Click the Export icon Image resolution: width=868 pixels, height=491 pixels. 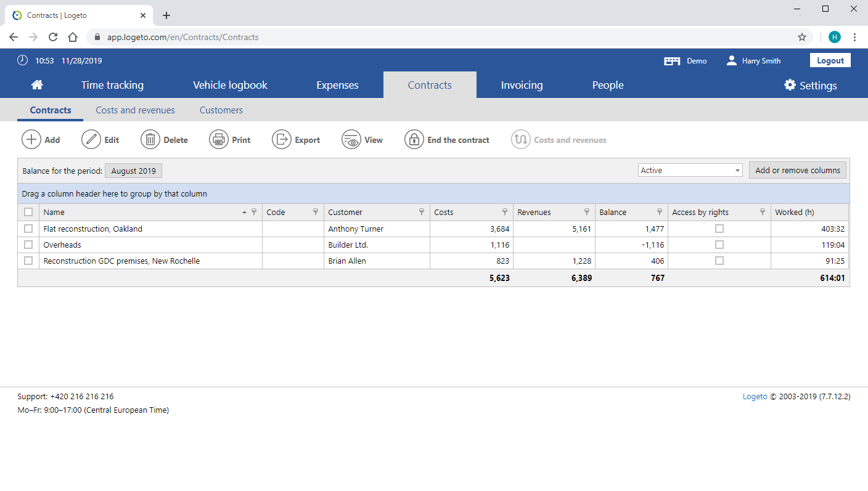coord(282,140)
